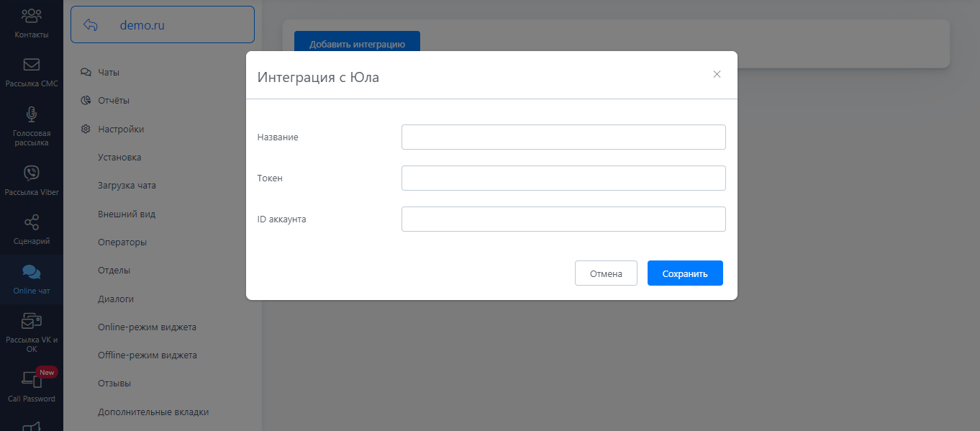Open Отзывы settings item
The width and height of the screenshot is (980, 431).
coord(114,384)
